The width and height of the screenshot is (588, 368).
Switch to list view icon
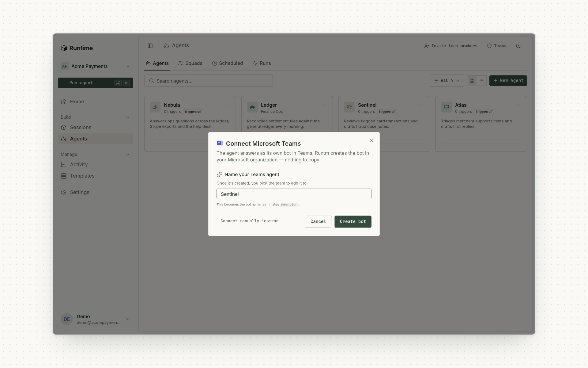[481, 81]
